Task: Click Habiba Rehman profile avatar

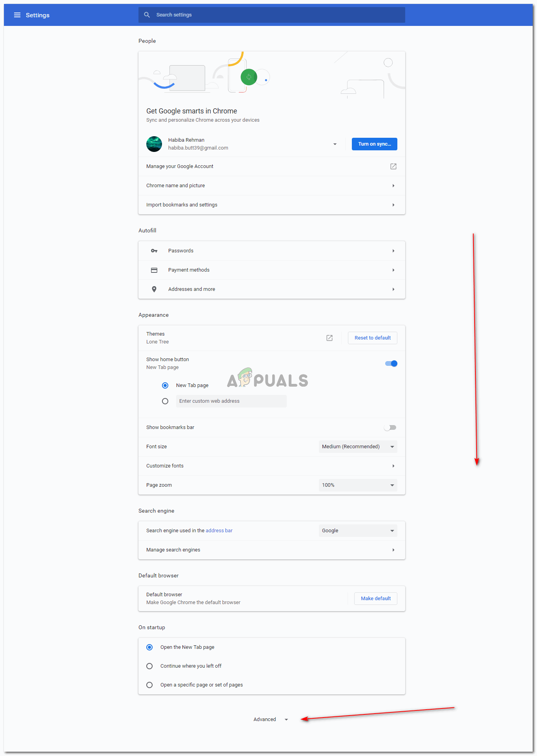Action: pyautogui.click(x=154, y=144)
